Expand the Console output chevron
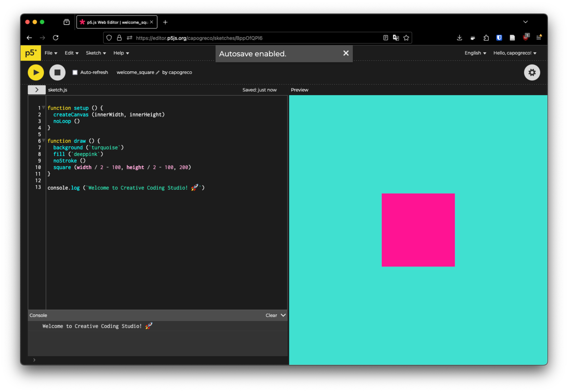Screen dimensions: 568x392 tap(283, 315)
